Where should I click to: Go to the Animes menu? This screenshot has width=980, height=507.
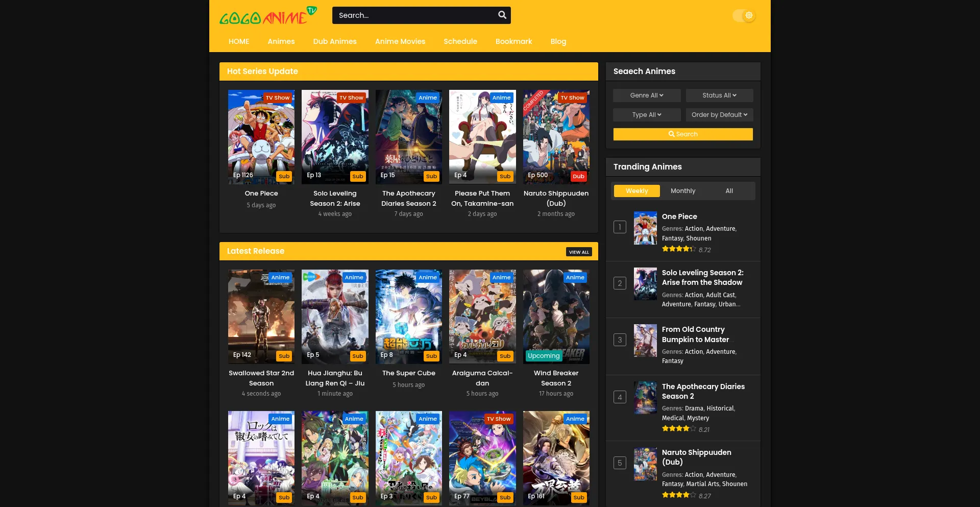pos(281,41)
